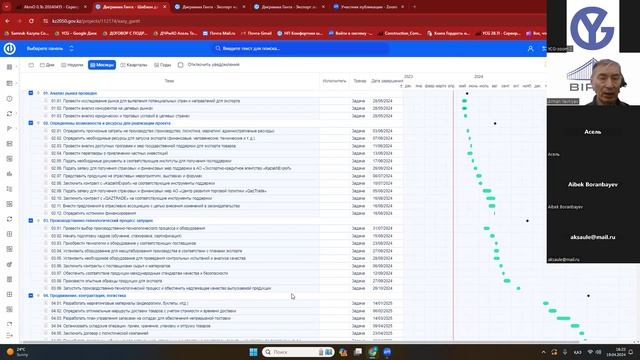Switch Gantt scale to День
Image resolution: width=640 pixels, height=360 pixels.
[x=47, y=65]
